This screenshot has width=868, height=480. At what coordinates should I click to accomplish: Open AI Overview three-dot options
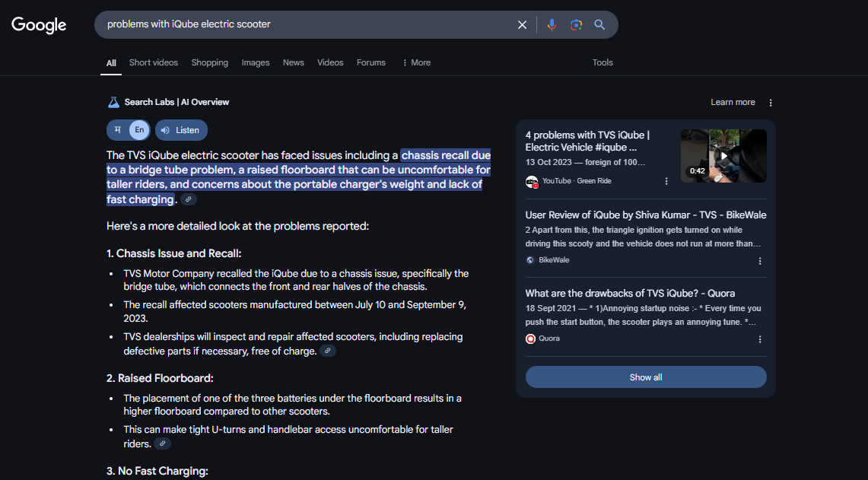(x=771, y=103)
